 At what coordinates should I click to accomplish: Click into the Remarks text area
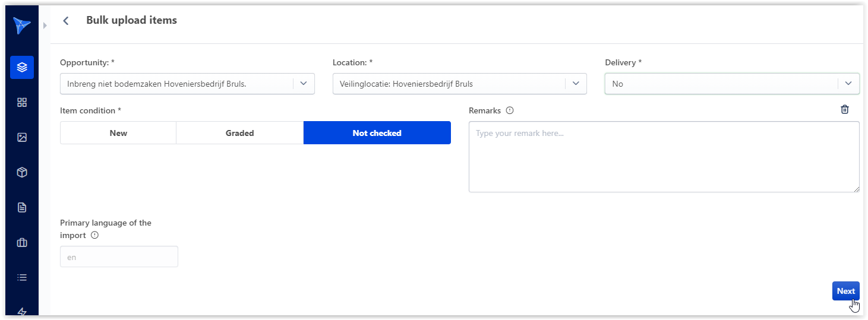(x=664, y=157)
